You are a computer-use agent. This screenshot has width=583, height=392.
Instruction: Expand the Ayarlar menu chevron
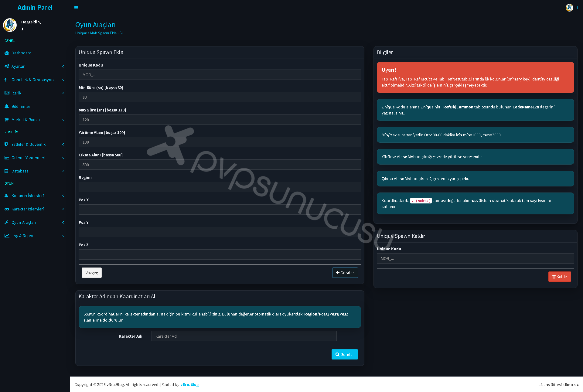tap(63, 66)
